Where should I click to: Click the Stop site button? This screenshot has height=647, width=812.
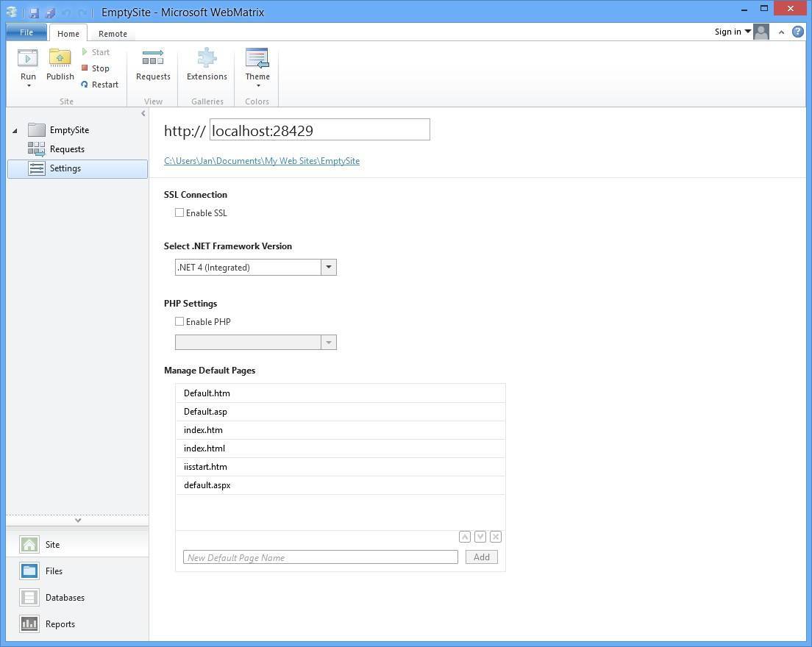(96, 68)
